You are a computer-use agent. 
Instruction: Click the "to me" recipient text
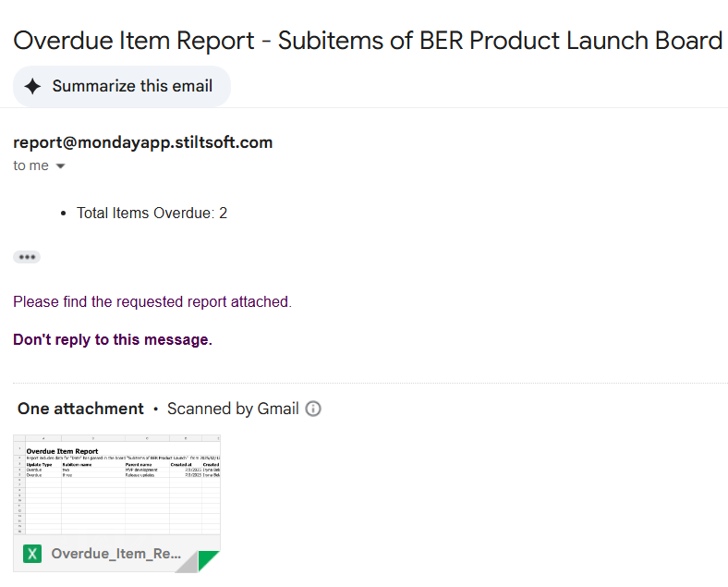click(x=30, y=165)
